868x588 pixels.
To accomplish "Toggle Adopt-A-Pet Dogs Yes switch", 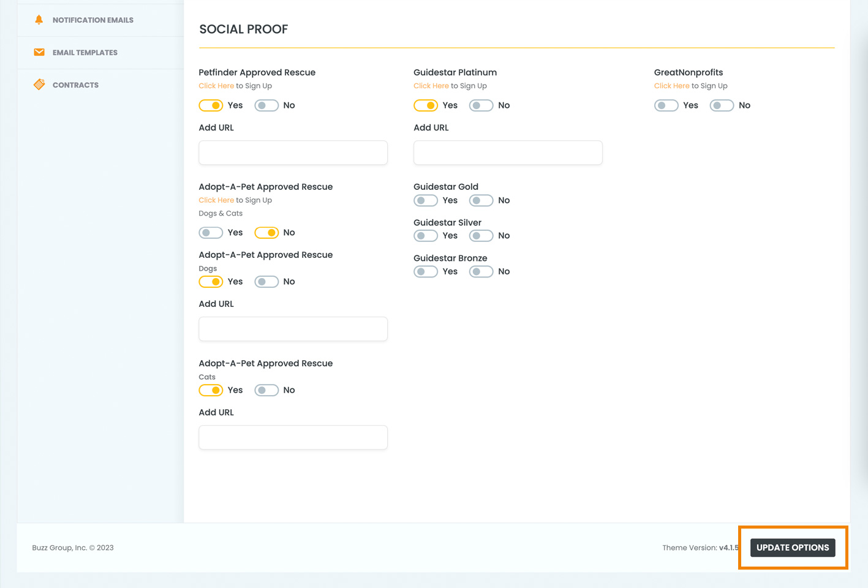I will (211, 282).
